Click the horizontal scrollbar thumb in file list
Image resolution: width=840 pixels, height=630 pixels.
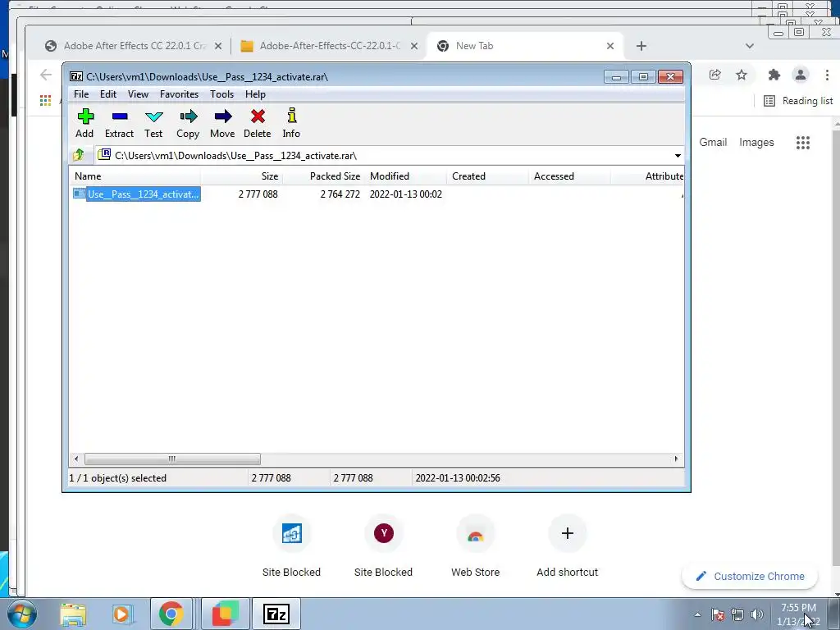click(x=172, y=459)
